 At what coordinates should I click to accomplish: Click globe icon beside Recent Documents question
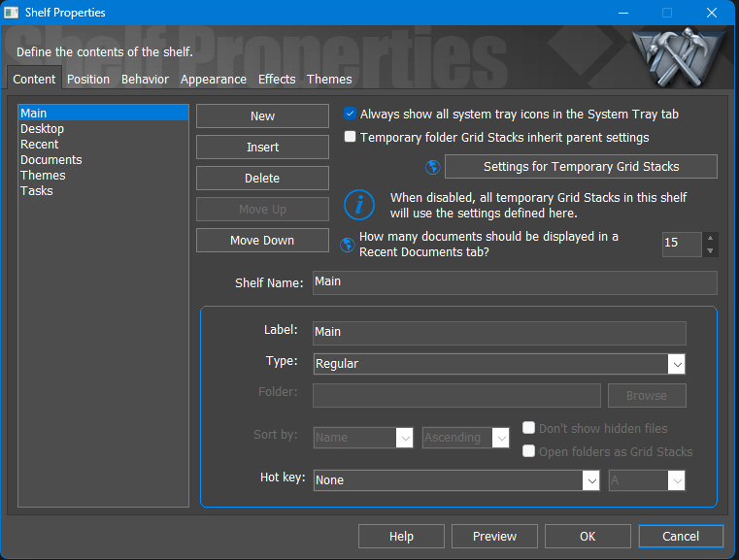[348, 245]
